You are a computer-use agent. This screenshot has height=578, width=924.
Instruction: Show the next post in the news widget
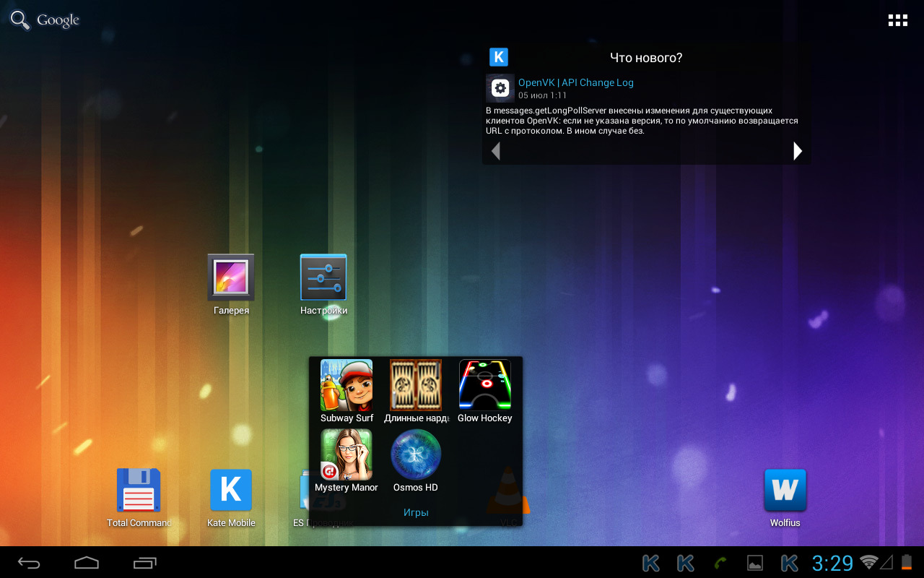click(798, 150)
